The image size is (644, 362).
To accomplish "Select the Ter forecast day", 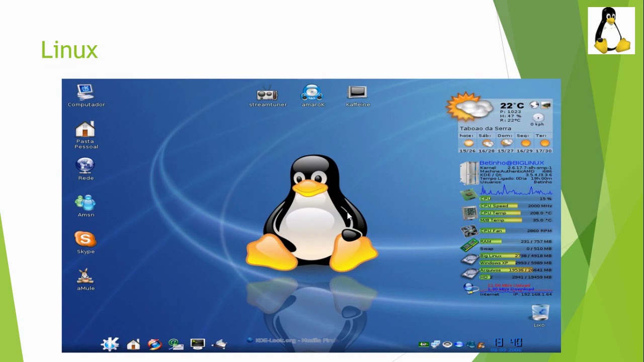I will pyautogui.click(x=543, y=143).
